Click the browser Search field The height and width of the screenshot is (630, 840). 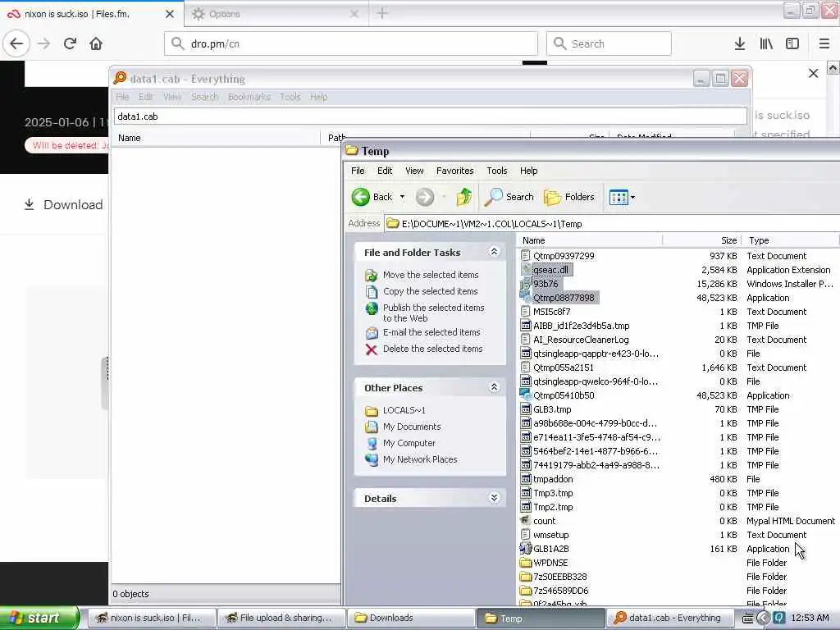[x=609, y=43]
